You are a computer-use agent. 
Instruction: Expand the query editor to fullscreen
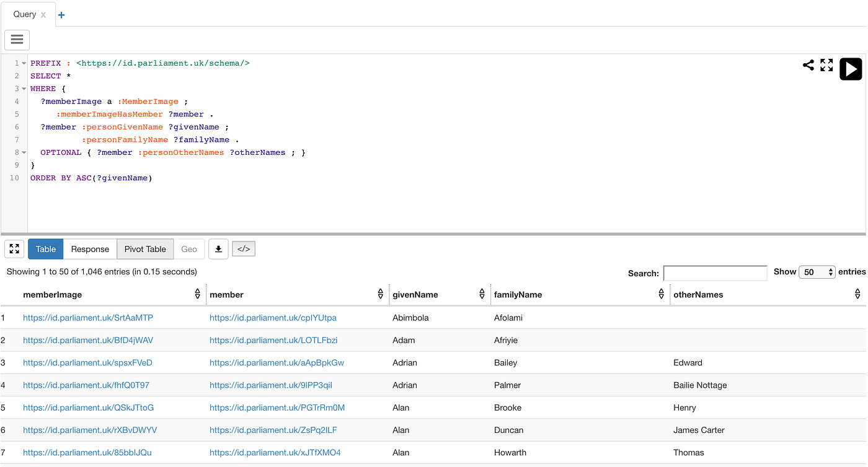(x=827, y=64)
